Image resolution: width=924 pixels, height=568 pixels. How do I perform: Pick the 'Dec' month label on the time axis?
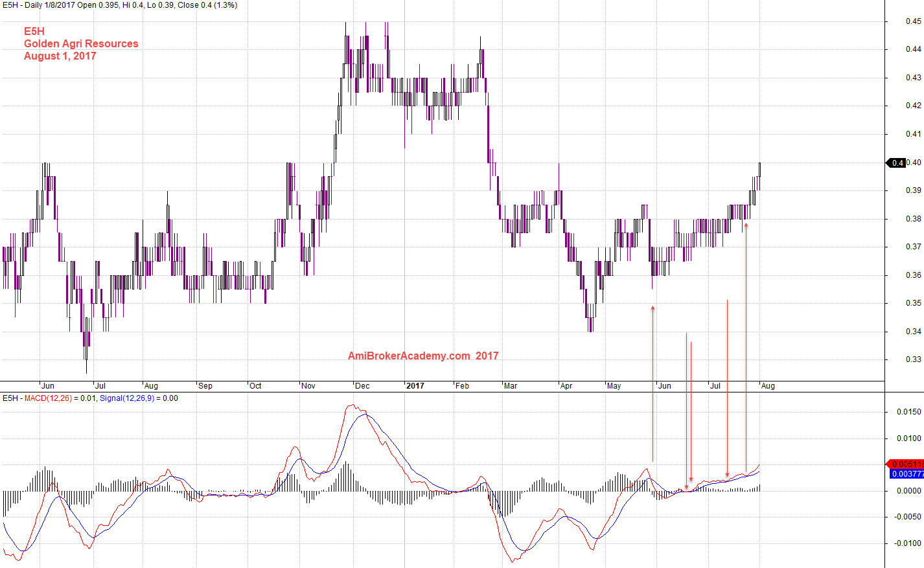362,386
